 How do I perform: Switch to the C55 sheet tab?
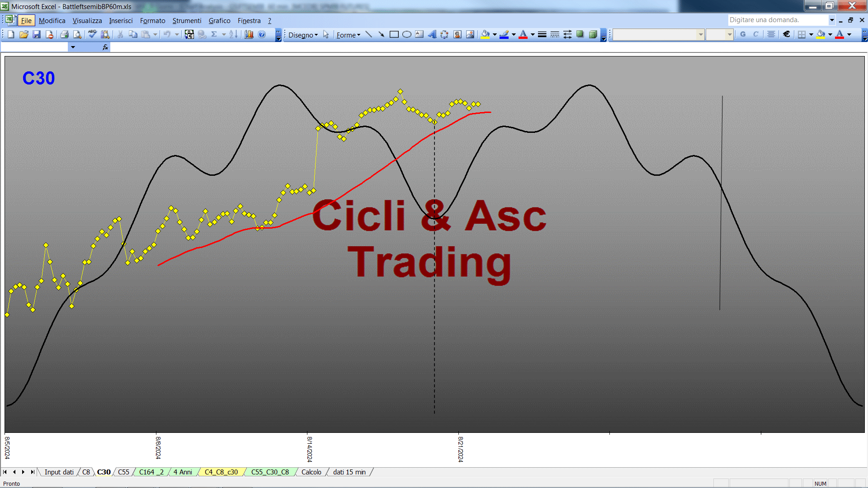(x=123, y=472)
